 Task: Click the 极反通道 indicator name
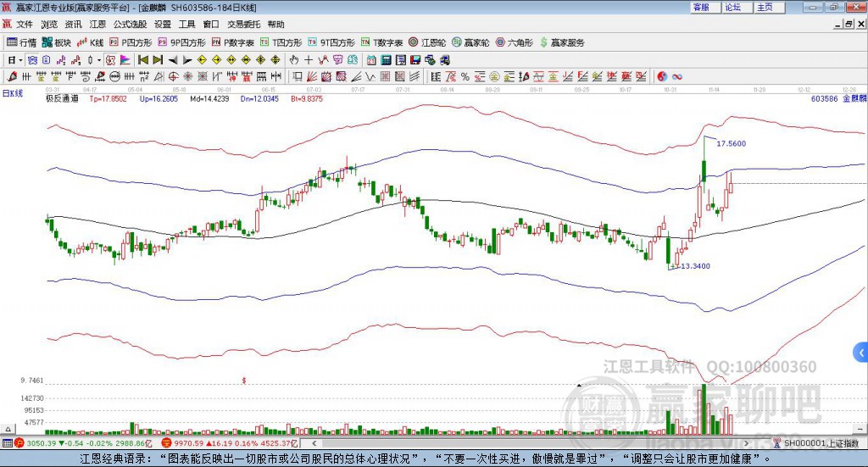(x=62, y=98)
